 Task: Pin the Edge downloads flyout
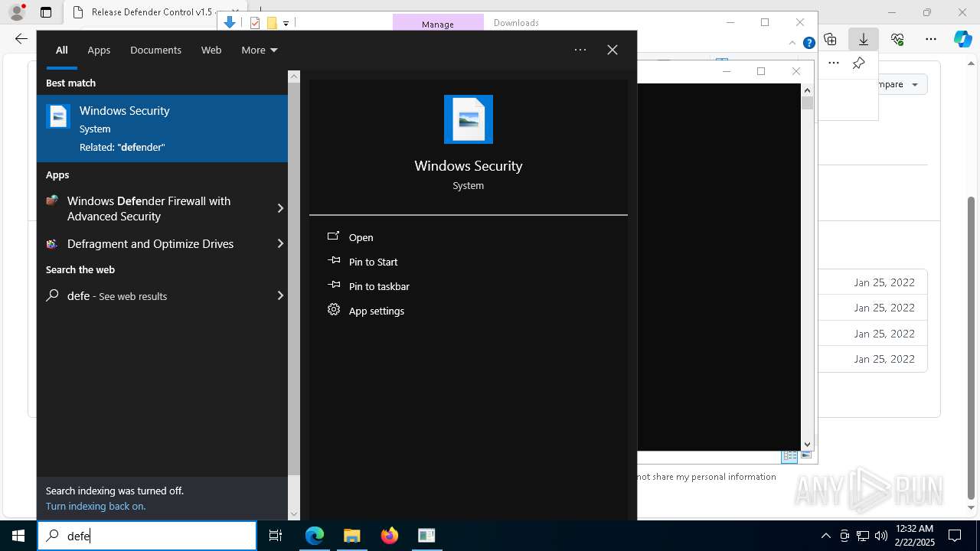click(x=859, y=63)
